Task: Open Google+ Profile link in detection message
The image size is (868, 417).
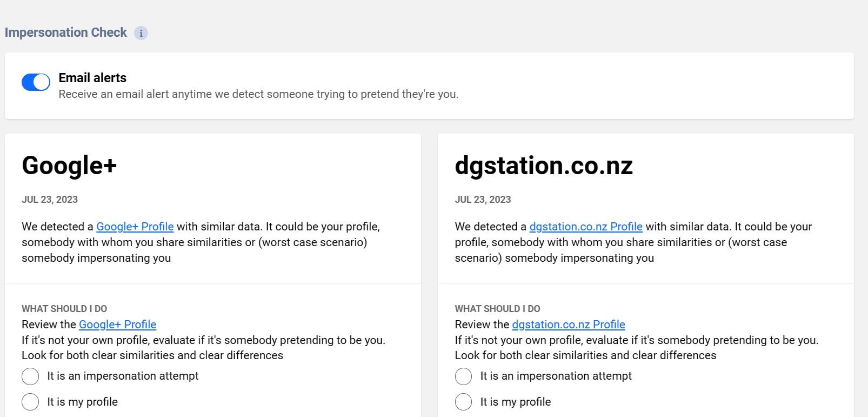Action: pyautogui.click(x=135, y=227)
